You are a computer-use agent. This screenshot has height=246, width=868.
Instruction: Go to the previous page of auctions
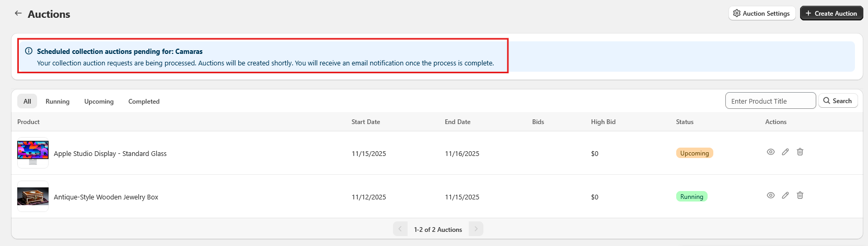coord(400,229)
